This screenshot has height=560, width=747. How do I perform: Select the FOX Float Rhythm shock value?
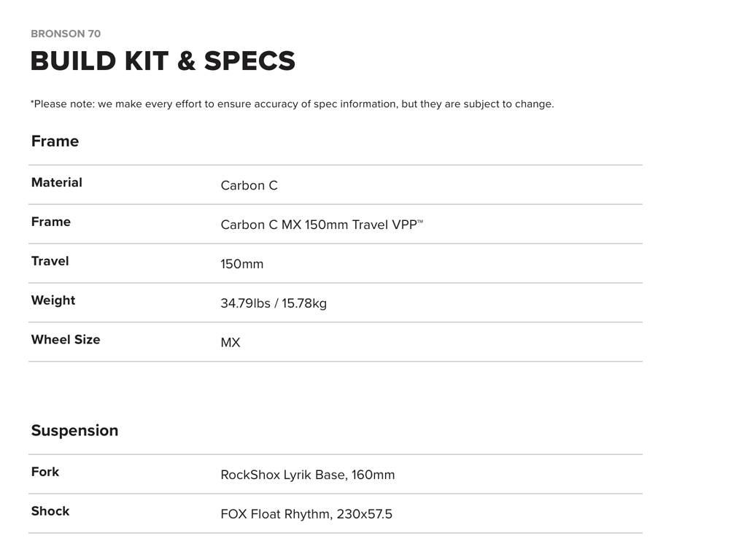(306, 514)
